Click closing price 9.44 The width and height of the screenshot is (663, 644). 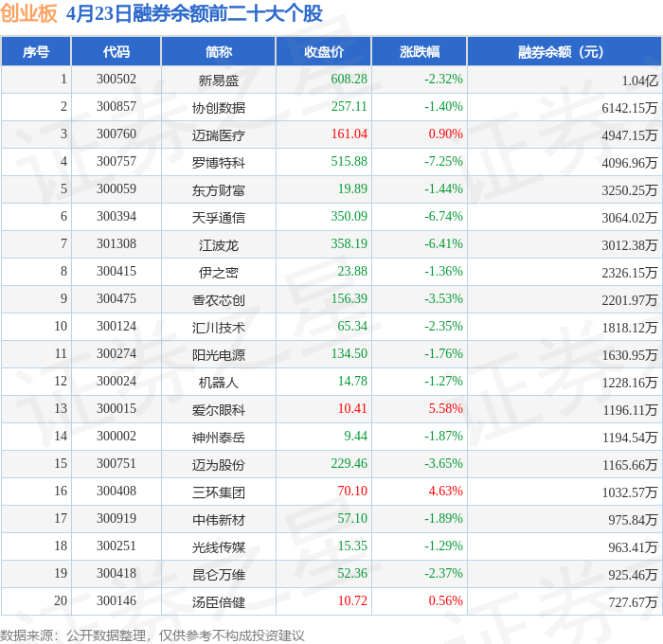[355, 437]
